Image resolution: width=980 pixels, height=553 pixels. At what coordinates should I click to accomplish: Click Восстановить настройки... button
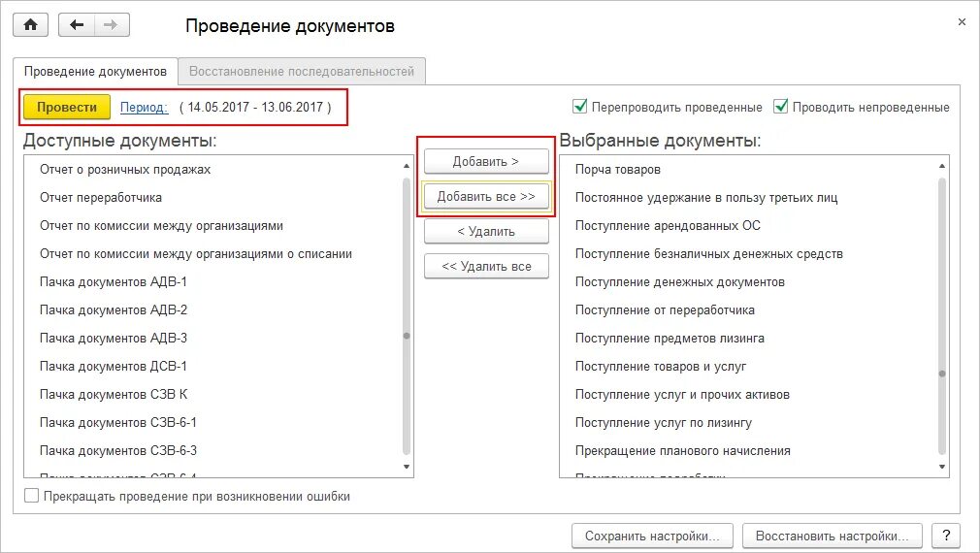pyautogui.click(x=832, y=536)
